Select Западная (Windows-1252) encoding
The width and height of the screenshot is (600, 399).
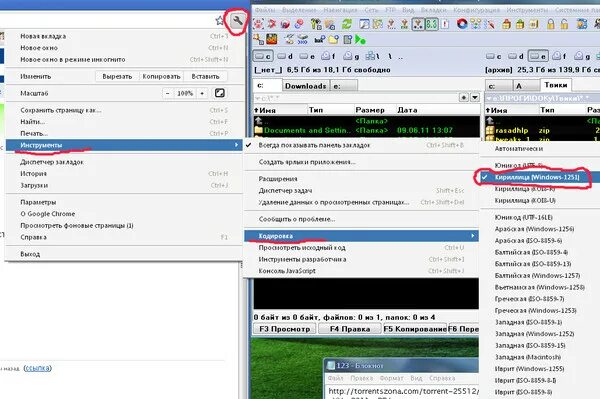click(540, 334)
